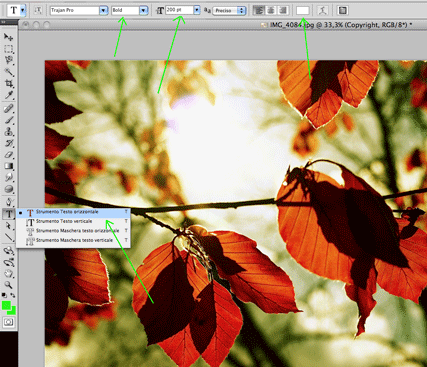
Task: Swap foreground and background colors
Action: pos(13,295)
